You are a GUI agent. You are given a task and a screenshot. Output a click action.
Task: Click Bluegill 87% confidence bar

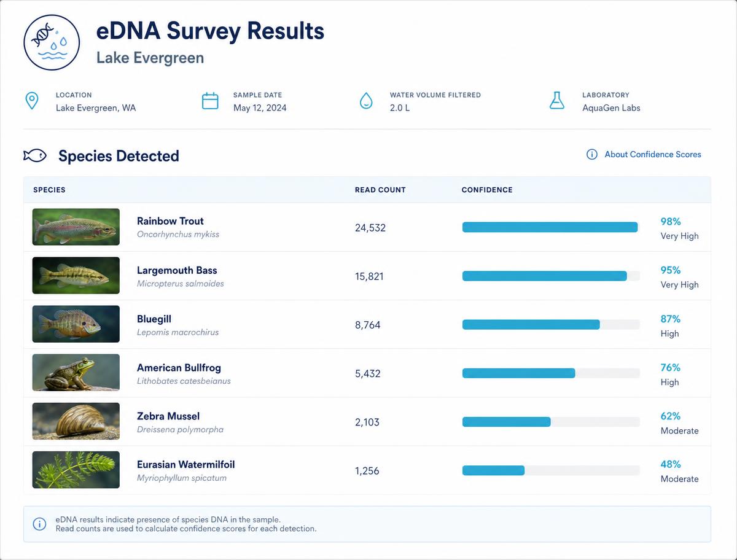[x=551, y=324]
